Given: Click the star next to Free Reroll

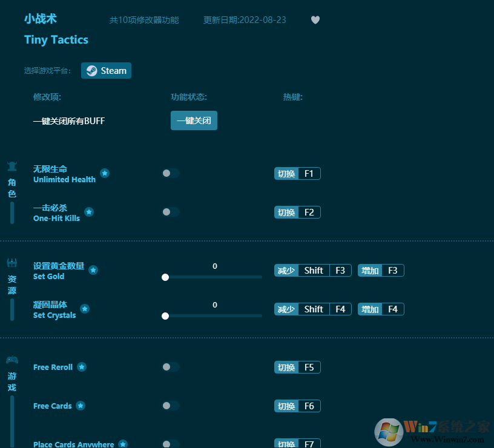Looking at the screenshot, I should tap(82, 367).
